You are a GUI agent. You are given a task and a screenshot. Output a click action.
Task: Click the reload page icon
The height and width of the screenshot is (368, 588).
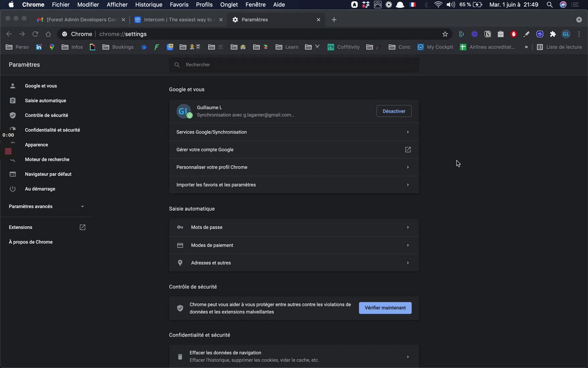(35, 34)
